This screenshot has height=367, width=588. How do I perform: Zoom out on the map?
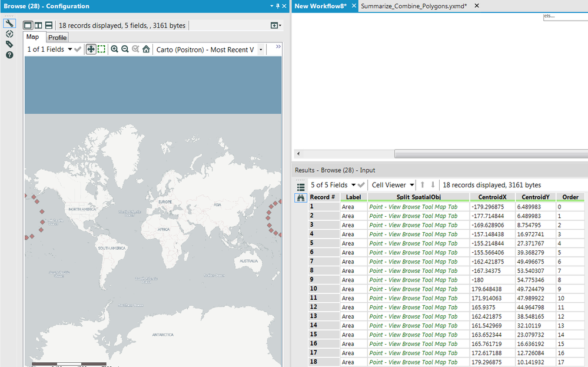pos(125,49)
